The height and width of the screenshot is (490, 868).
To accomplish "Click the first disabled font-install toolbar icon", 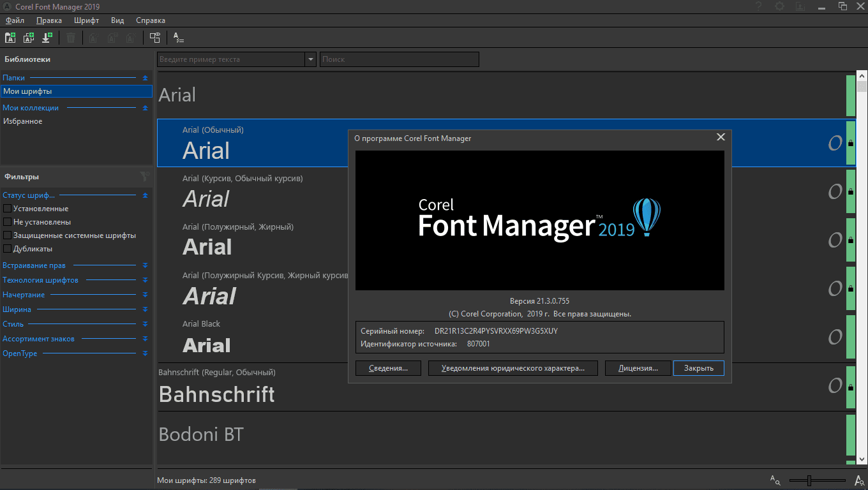I will coord(93,38).
